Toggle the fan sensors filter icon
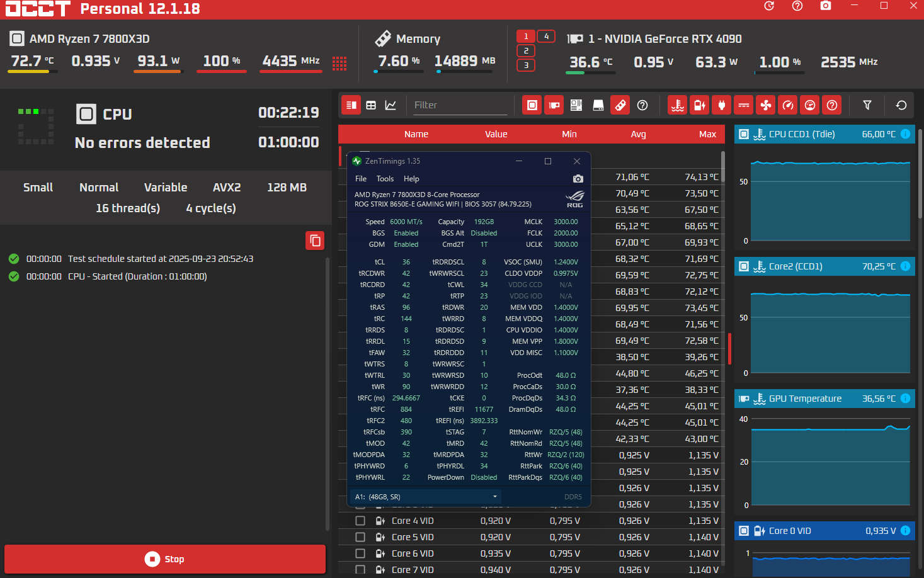 click(766, 105)
